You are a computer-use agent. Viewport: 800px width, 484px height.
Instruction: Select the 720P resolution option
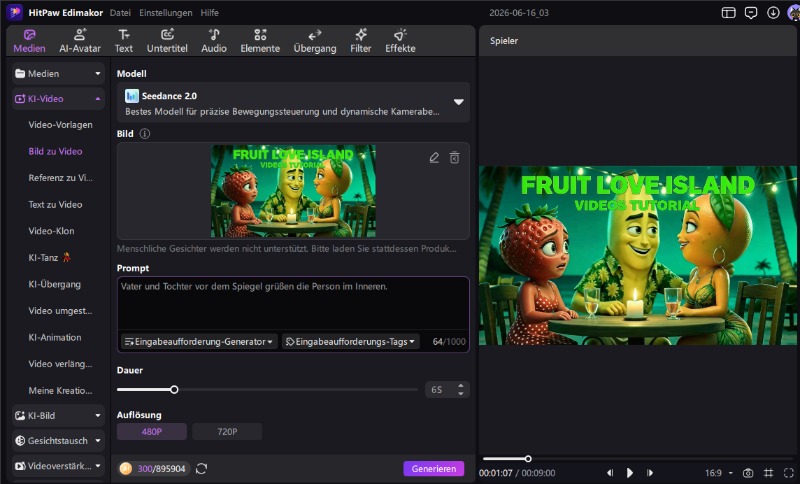(x=227, y=431)
